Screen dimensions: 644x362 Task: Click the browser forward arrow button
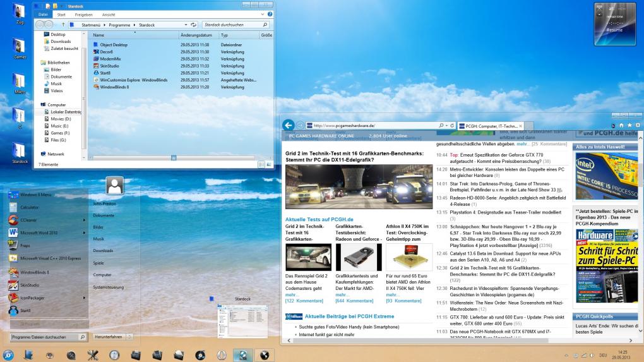point(300,125)
